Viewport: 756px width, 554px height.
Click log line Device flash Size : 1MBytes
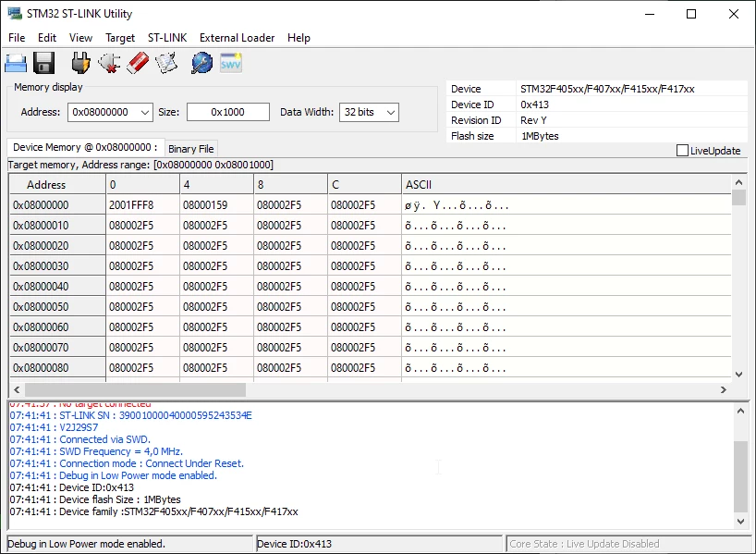pos(95,499)
